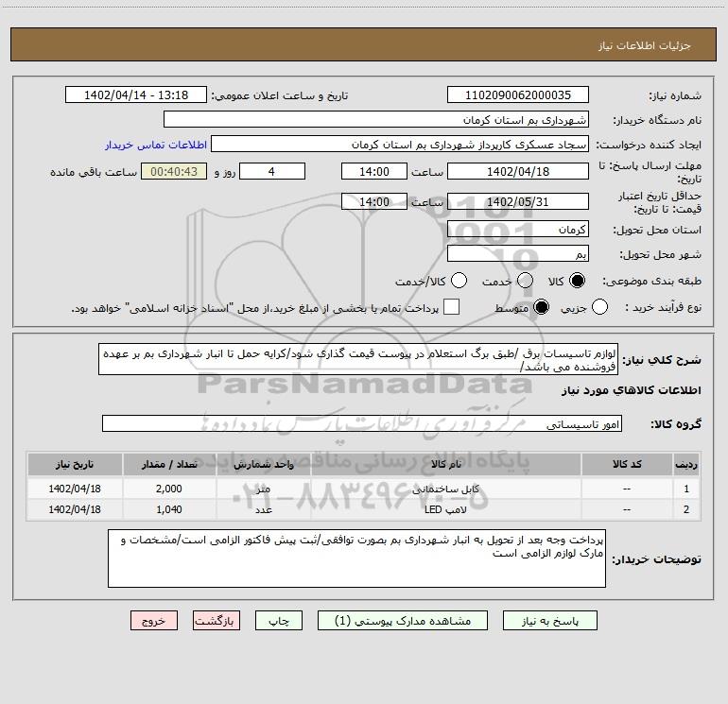The width and height of the screenshot is (728, 704).
Task: Open مشاهده مدارک پیوستی (1) attachments
Action: (403, 621)
